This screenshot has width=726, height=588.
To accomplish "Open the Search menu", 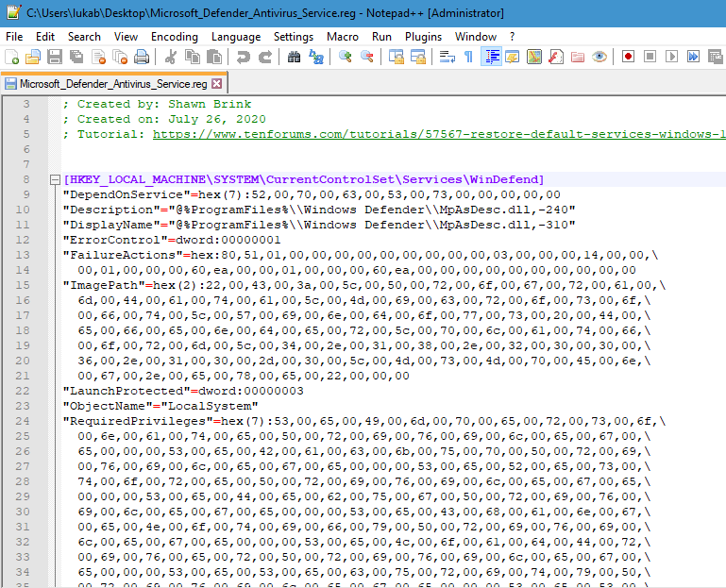I will click(x=84, y=37).
